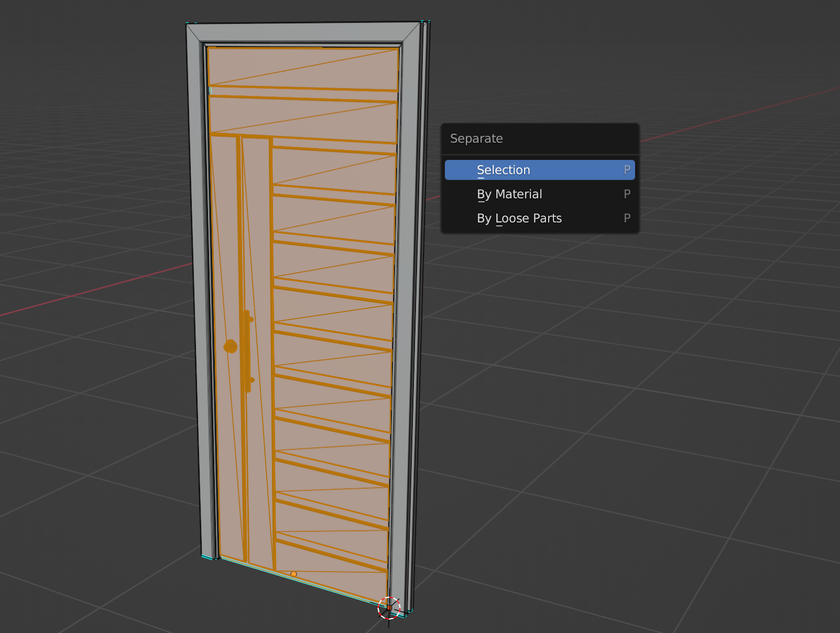
Task: Click the 3D cursor at door base
Action: pyautogui.click(x=389, y=608)
